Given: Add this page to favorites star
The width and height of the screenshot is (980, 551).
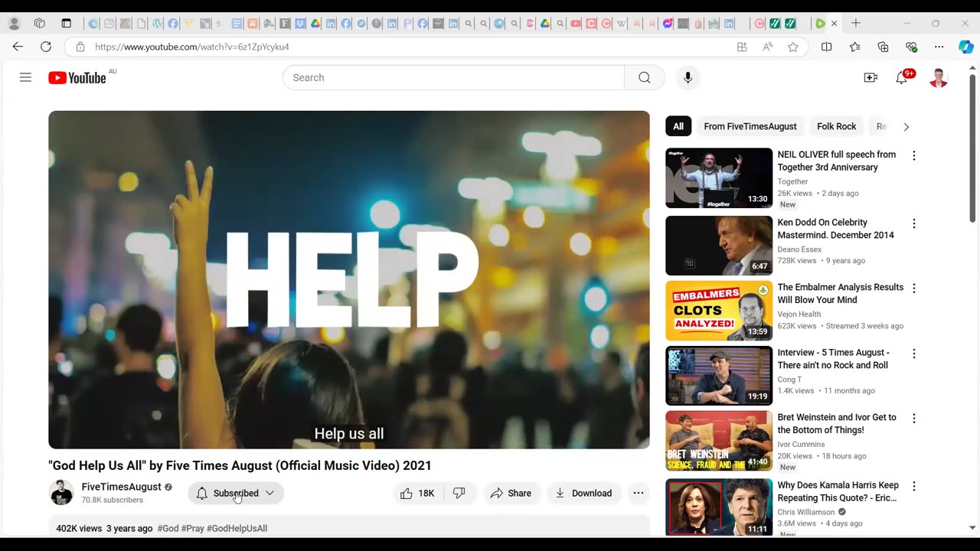Looking at the screenshot, I should pyautogui.click(x=793, y=47).
